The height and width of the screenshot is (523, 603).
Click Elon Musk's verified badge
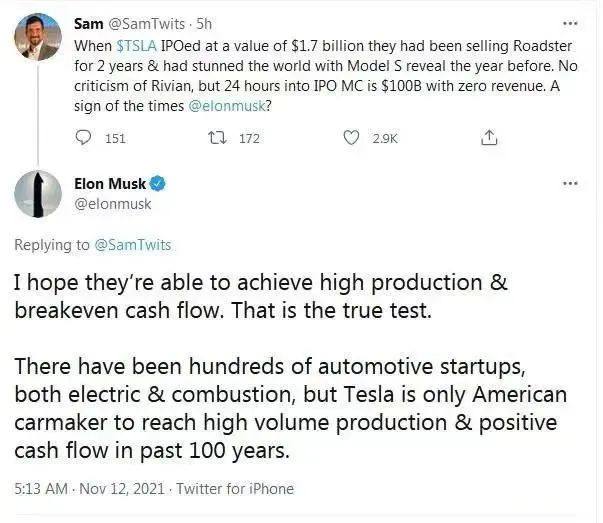(x=158, y=184)
